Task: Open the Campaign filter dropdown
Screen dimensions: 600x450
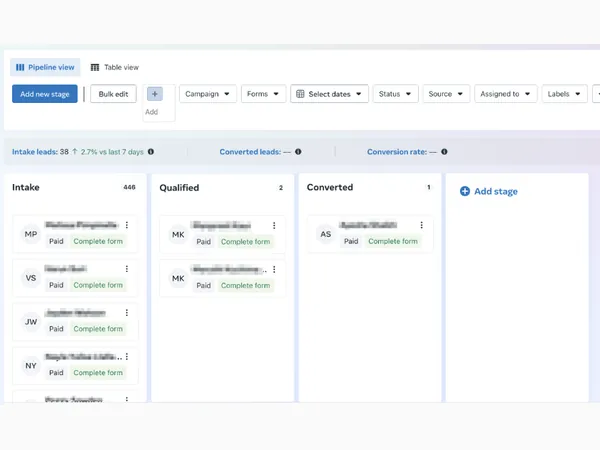Action: (x=208, y=94)
